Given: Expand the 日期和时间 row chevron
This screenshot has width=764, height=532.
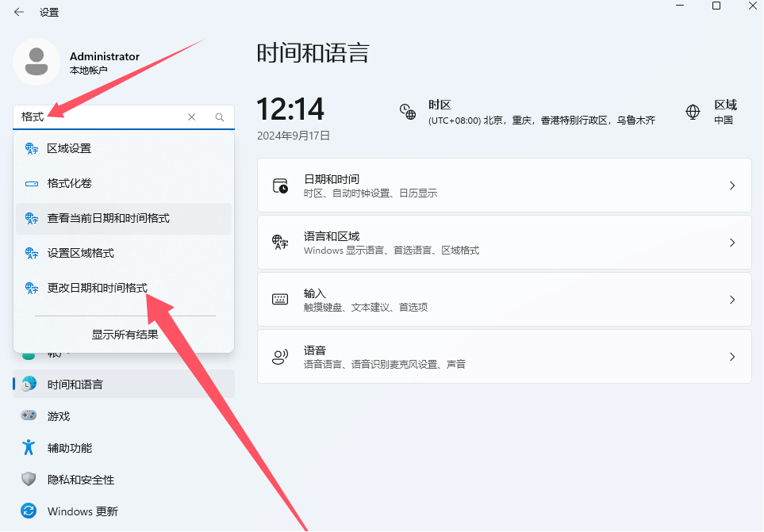Looking at the screenshot, I should pos(731,185).
